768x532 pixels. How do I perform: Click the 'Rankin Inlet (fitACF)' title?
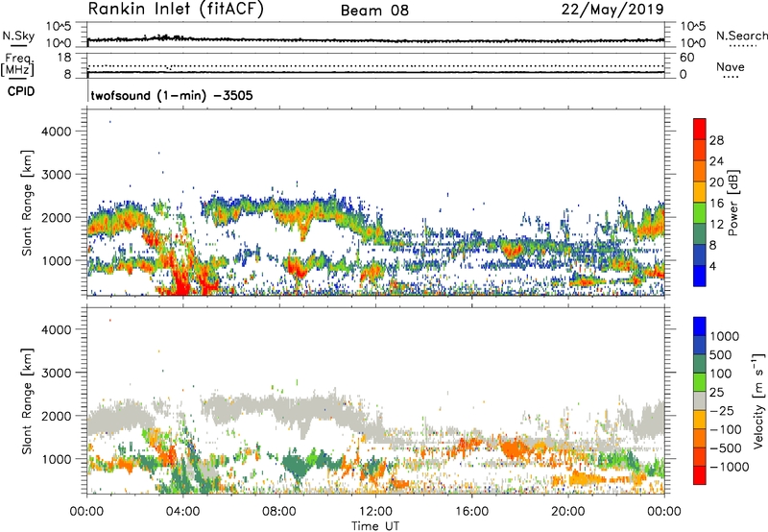click(x=176, y=10)
